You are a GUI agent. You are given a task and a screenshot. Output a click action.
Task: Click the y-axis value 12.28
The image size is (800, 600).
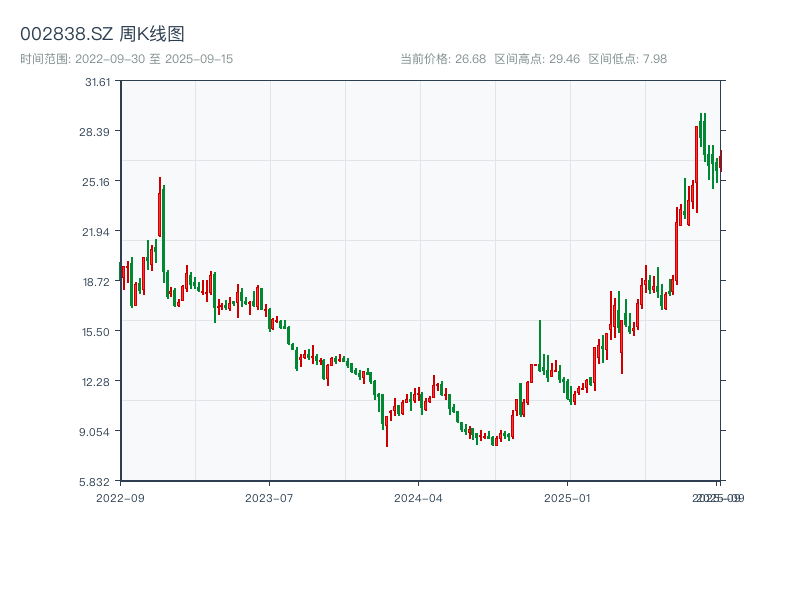point(96,382)
